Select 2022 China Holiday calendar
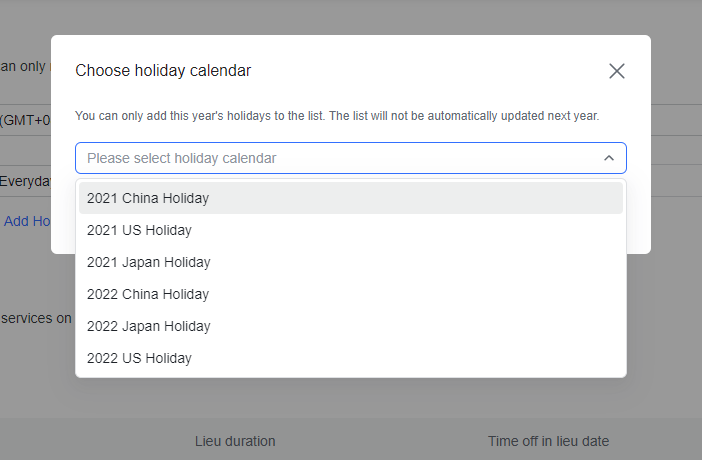Image resolution: width=702 pixels, height=460 pixels. pyautogui.click(x=148, y=294)
